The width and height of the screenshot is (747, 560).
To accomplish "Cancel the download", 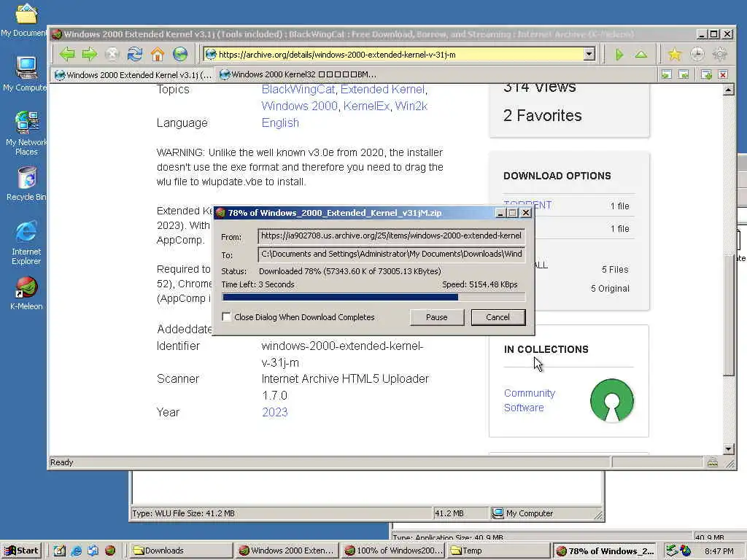I will (x=498, y=317).
